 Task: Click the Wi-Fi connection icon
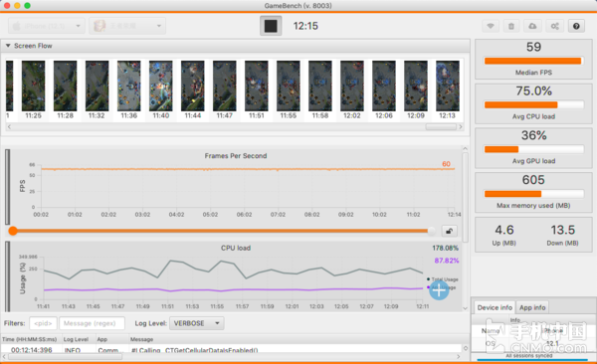(491, 26)
